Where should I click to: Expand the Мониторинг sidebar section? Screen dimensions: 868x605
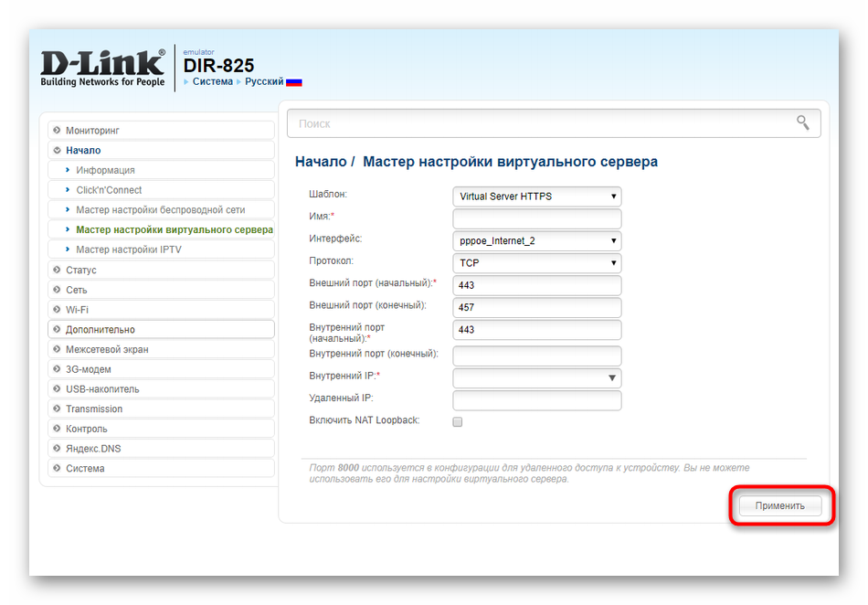coord(92,131)
